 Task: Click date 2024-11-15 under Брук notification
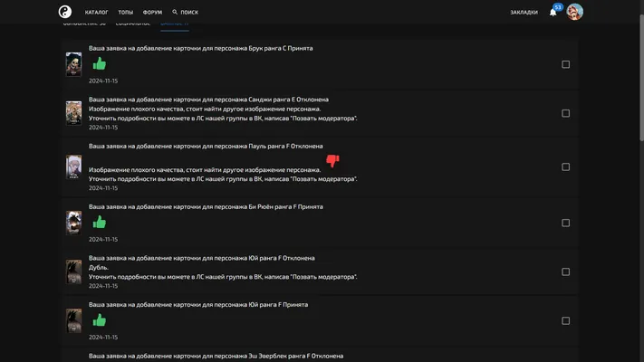point(103,81)
